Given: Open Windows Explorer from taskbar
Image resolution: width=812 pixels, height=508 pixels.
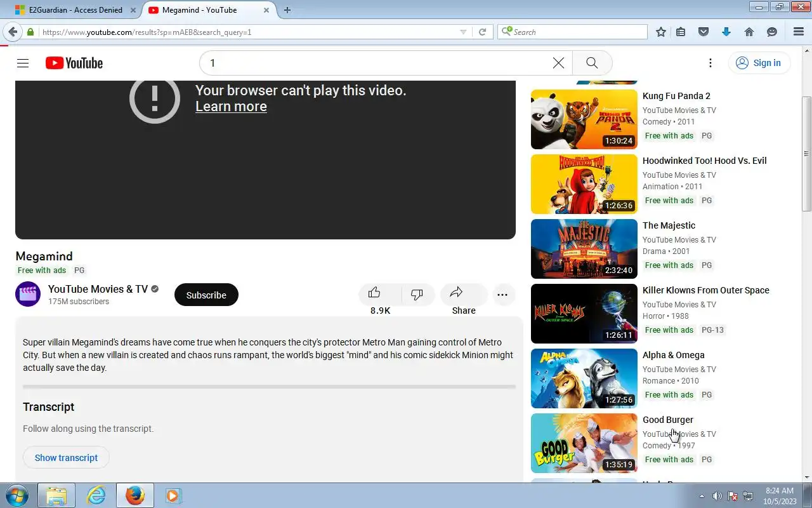Looking at the screenshot, I should pyautogui.click(x=56, y=495).
